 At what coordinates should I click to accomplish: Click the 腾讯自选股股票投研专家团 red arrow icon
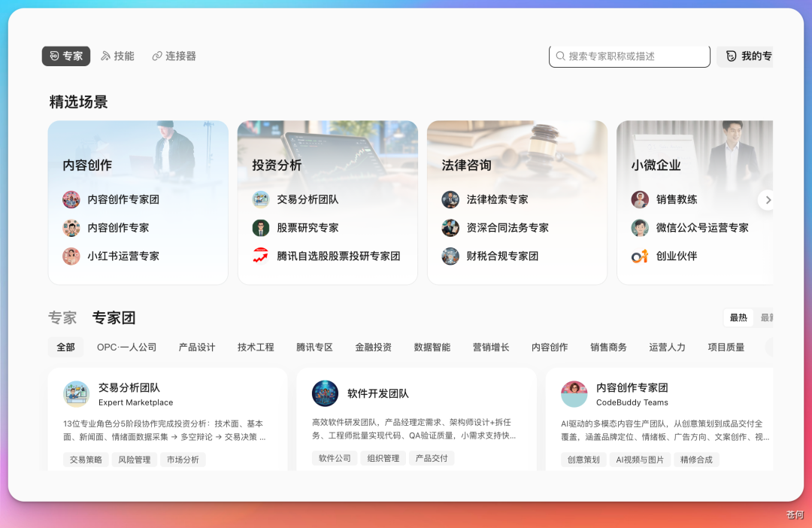(261, 256)
